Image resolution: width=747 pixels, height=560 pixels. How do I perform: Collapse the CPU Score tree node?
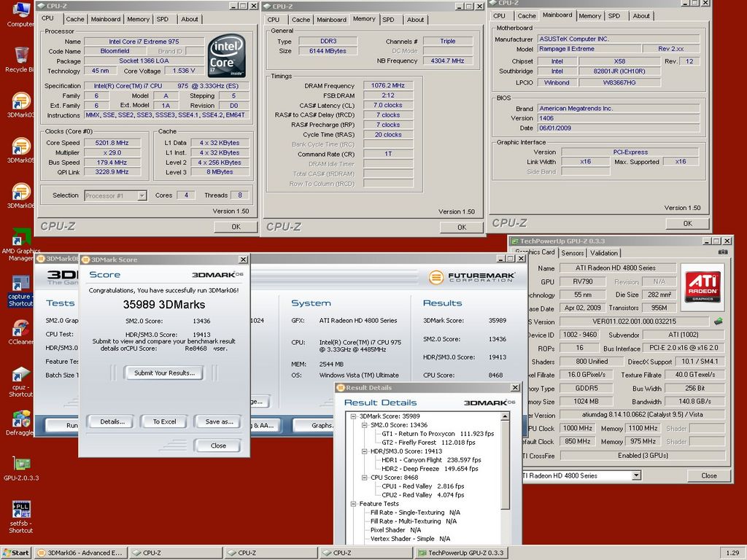pyautogui.click(x=365, y=477)
